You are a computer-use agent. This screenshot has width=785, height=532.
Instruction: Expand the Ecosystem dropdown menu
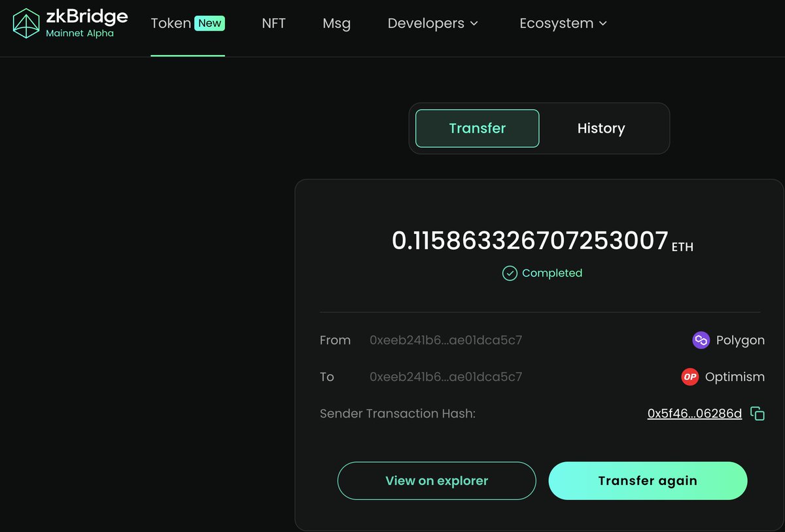coord(563,24)
